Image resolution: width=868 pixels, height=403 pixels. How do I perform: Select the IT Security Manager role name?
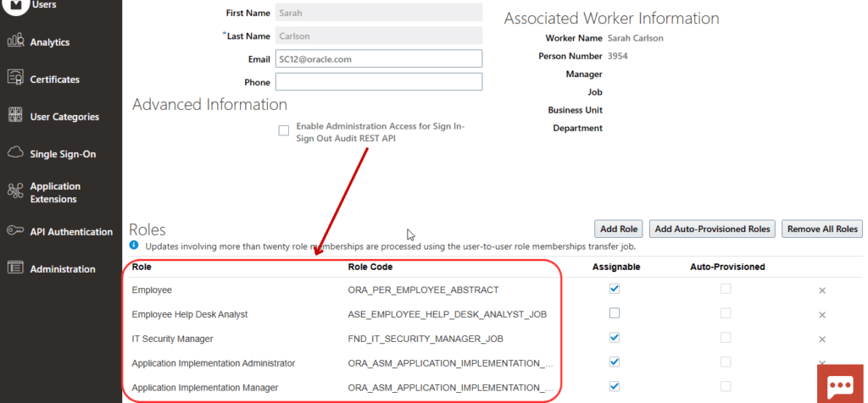tap(172, 339)
